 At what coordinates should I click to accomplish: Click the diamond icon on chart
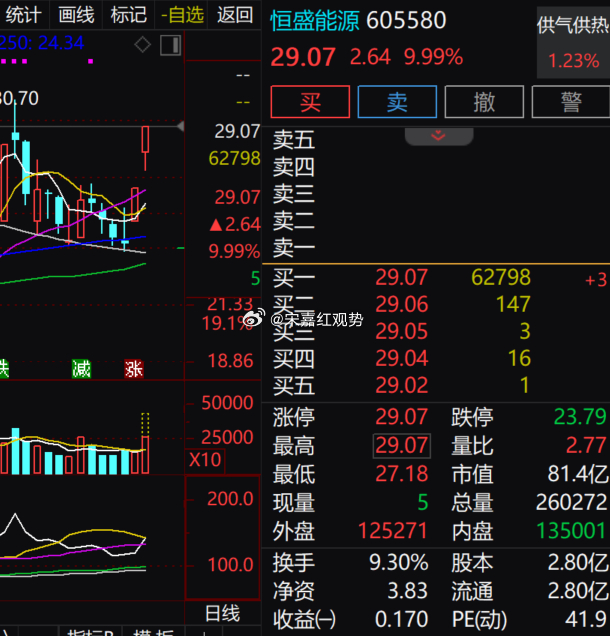pyautogui.click(x=142, y=45)
